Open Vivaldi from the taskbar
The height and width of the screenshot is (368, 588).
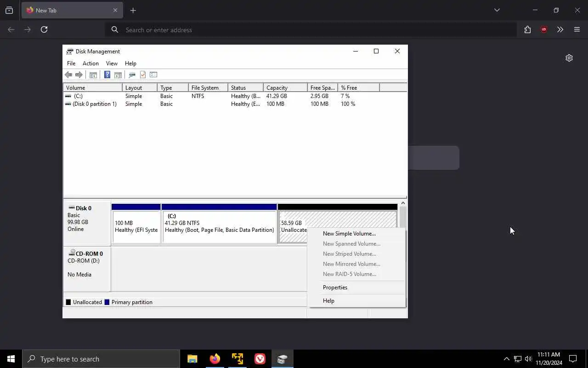(x=260, y=359)
